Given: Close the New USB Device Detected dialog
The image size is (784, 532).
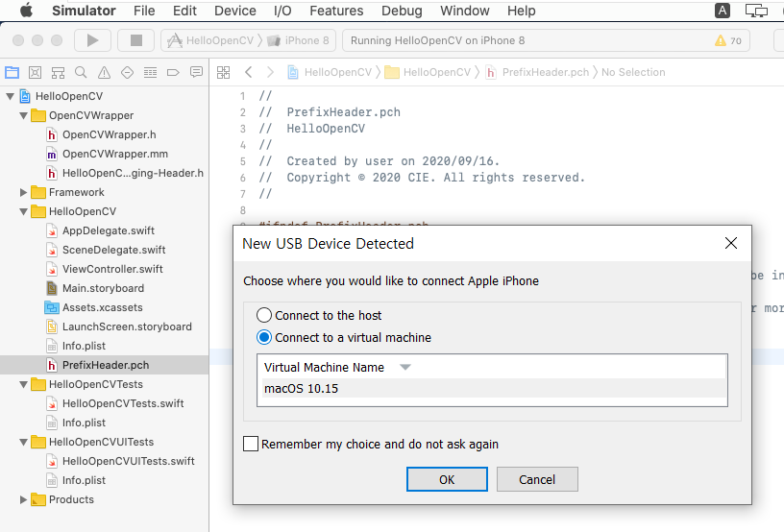Looking at the screenshot, I should [x=731, y=244].
